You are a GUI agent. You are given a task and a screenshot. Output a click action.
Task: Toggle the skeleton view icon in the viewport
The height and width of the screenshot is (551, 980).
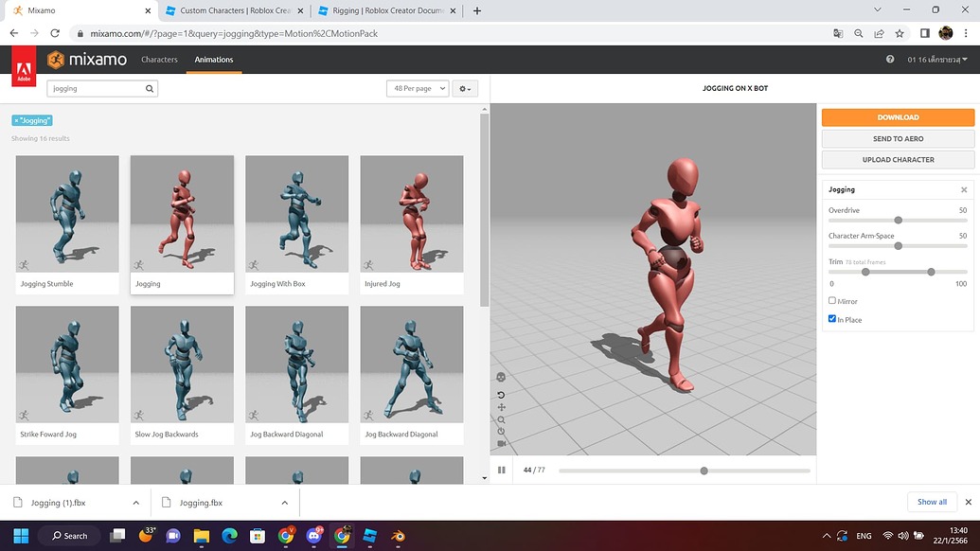point(501,378)
